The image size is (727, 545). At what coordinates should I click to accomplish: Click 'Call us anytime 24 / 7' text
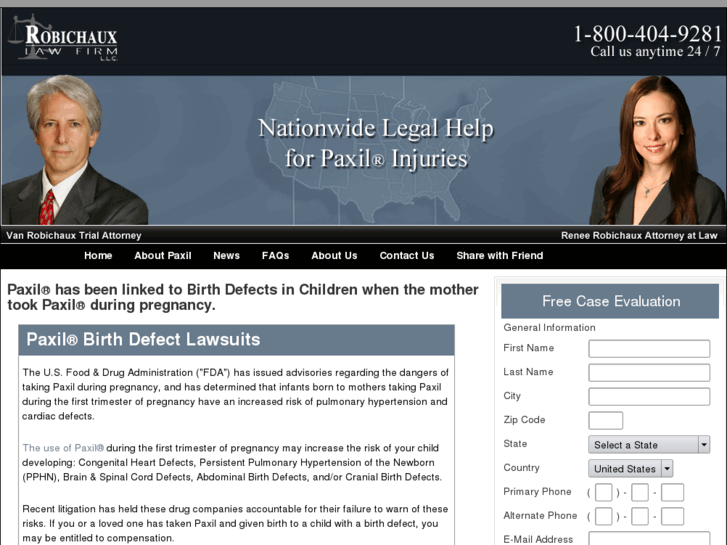[655, 51]
